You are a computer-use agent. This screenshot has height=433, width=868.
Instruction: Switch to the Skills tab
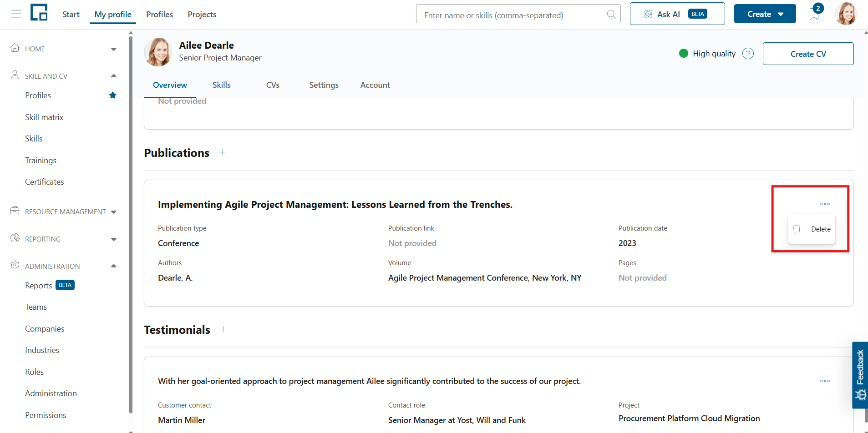[222, 85]
